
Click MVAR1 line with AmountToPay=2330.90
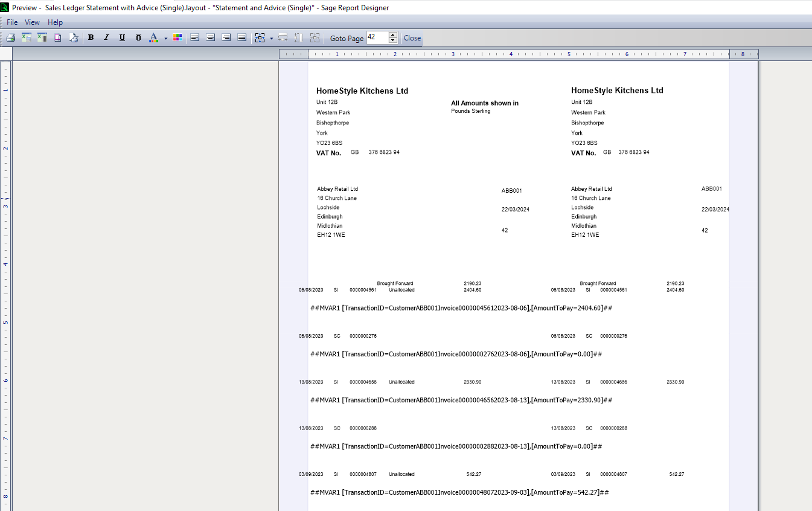pos(461,400)
